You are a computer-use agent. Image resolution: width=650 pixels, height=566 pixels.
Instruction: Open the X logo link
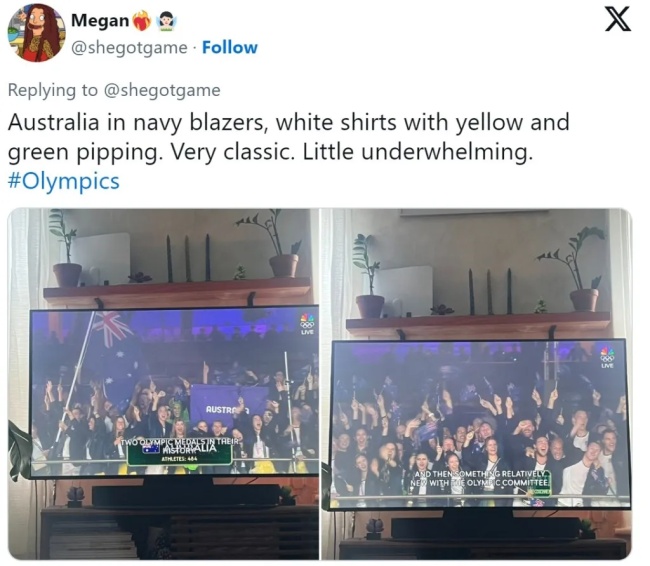click(618, 21)
